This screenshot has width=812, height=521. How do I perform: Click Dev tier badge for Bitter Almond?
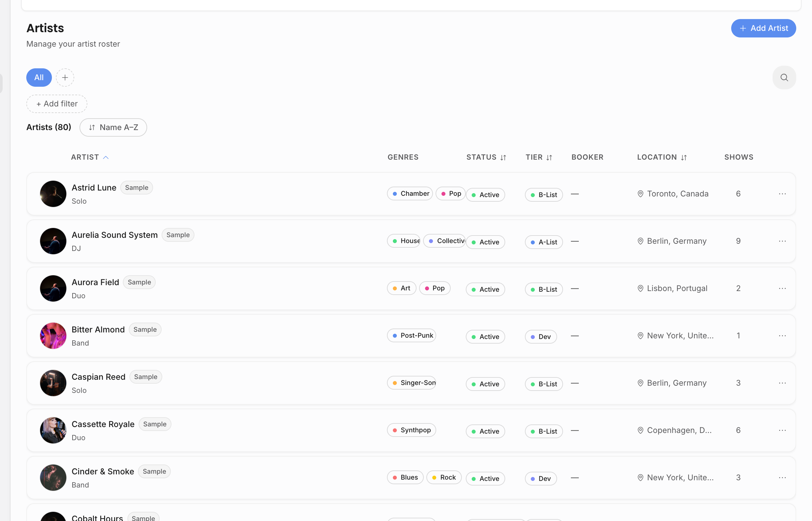tap(541, 337)
